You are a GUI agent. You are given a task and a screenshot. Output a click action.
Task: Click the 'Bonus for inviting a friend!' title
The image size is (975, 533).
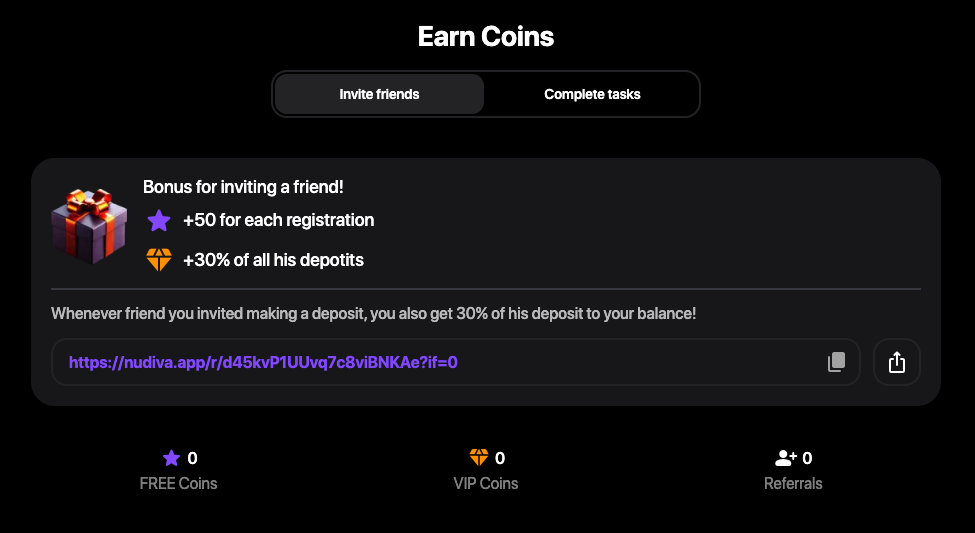[243, 187]
